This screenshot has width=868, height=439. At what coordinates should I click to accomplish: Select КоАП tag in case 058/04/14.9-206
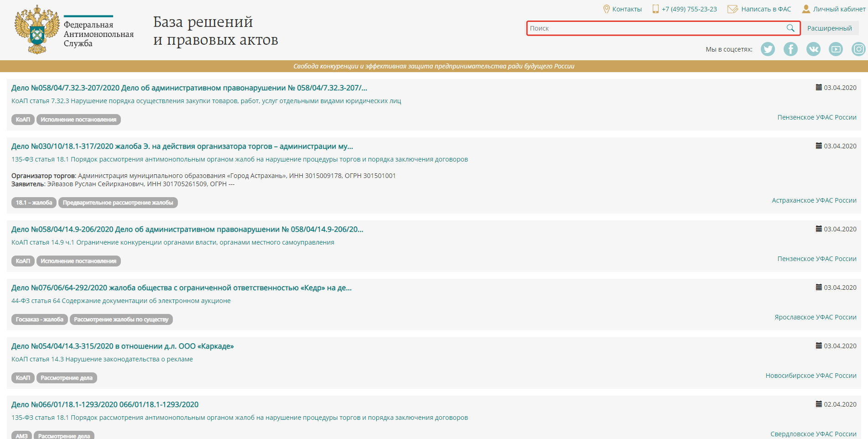click(x=23, y=261)
